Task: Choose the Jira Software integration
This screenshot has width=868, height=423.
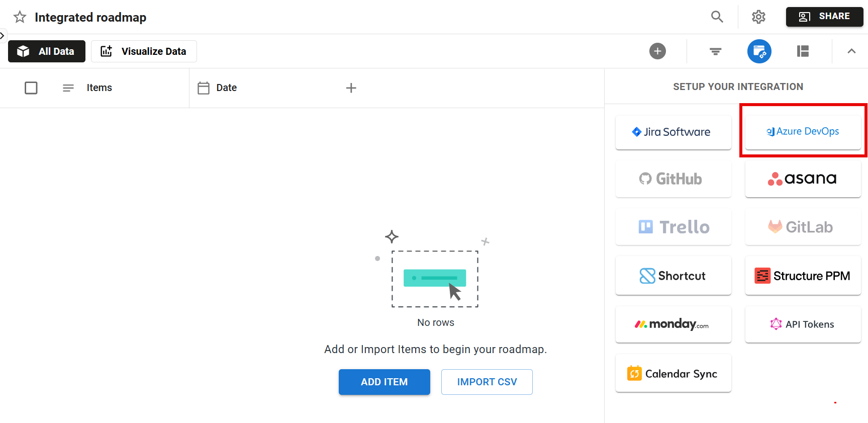Action: [x=673, y=132]
